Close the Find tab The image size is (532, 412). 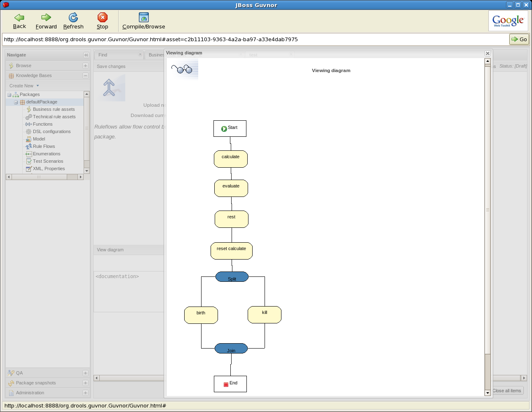pyautogui.click(x=140, y=54)
